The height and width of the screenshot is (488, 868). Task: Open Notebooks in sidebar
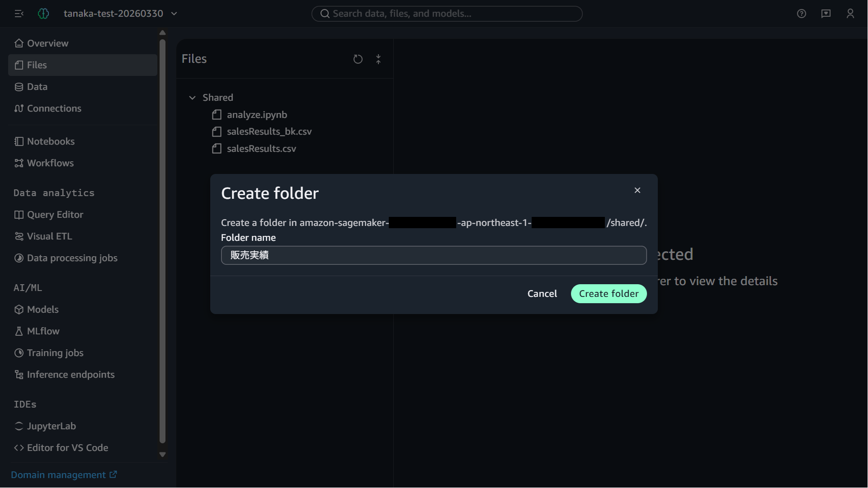[x=83, y=141]
